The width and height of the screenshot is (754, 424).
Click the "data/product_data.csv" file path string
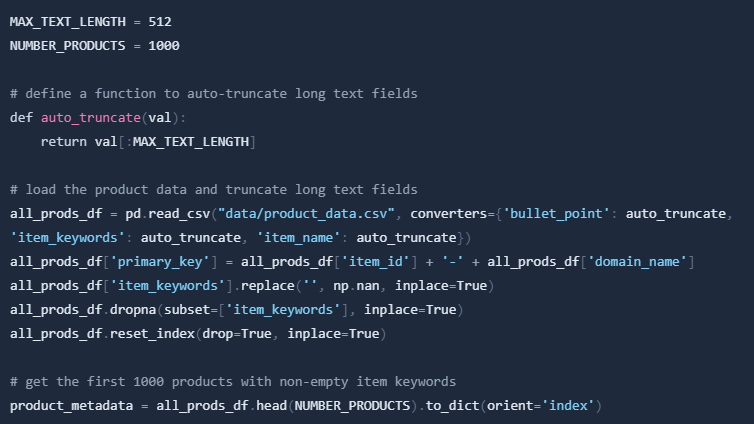click(308, 213)
